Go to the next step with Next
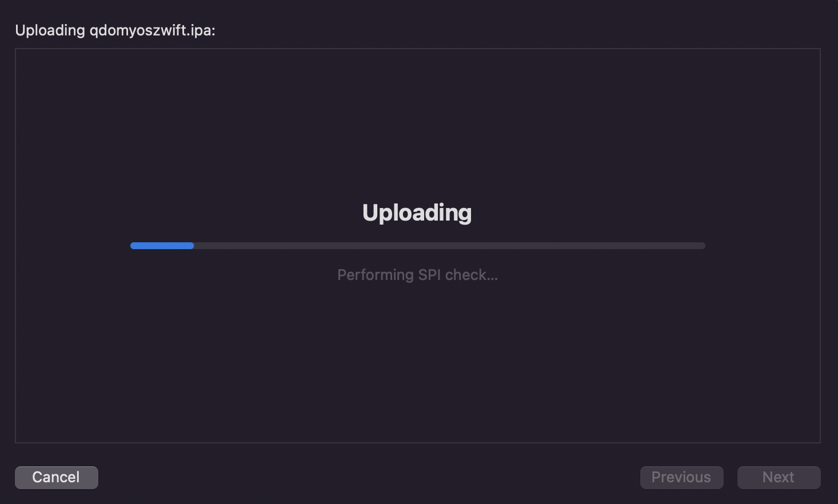 coord(779,477)
